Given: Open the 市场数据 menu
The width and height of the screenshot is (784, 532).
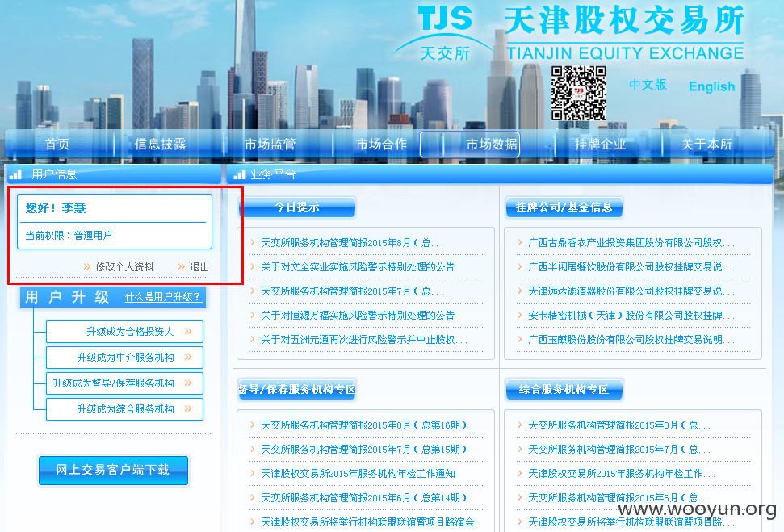Looking at the screenshot, I should coord(491,145).
